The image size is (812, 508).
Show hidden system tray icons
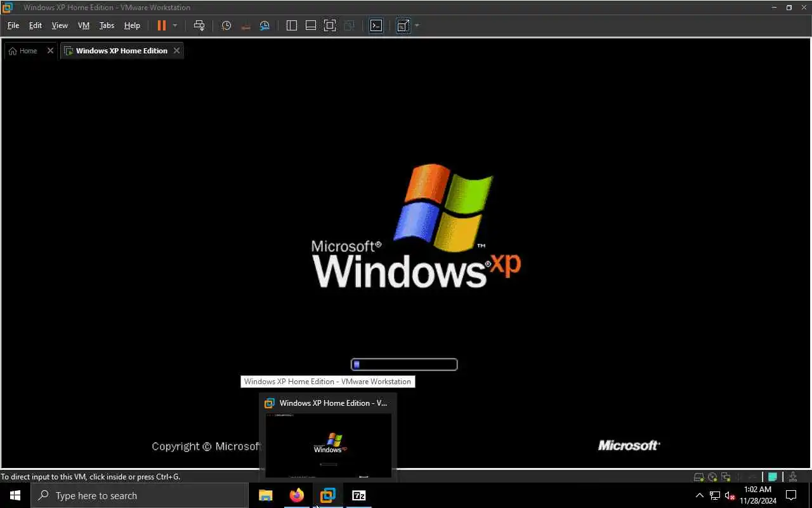click(x=700, y=495)
